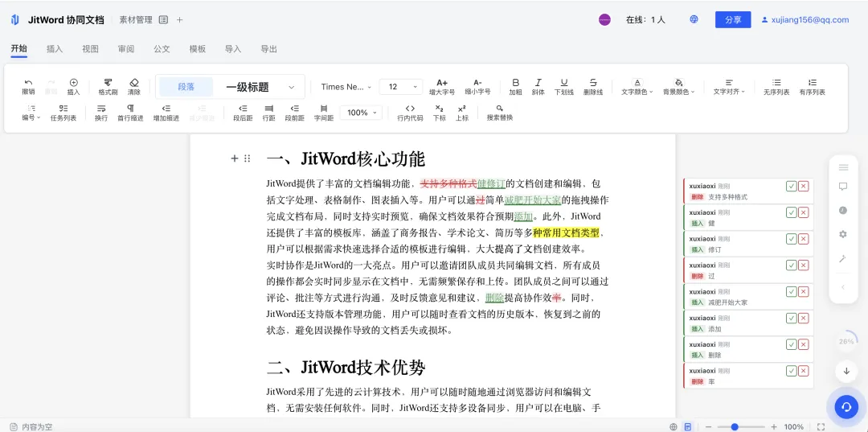
Task: Switch to the 模板 ribbon tab
Action: 198,49
